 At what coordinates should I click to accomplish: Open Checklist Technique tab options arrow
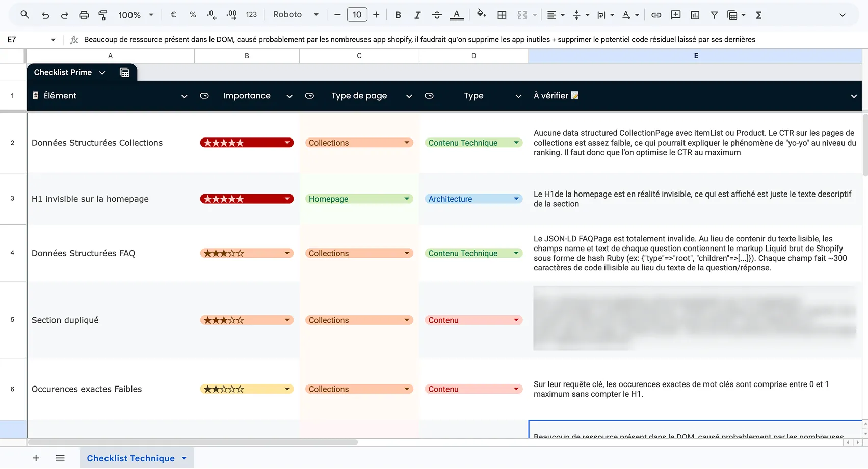[x=184, y=458]
